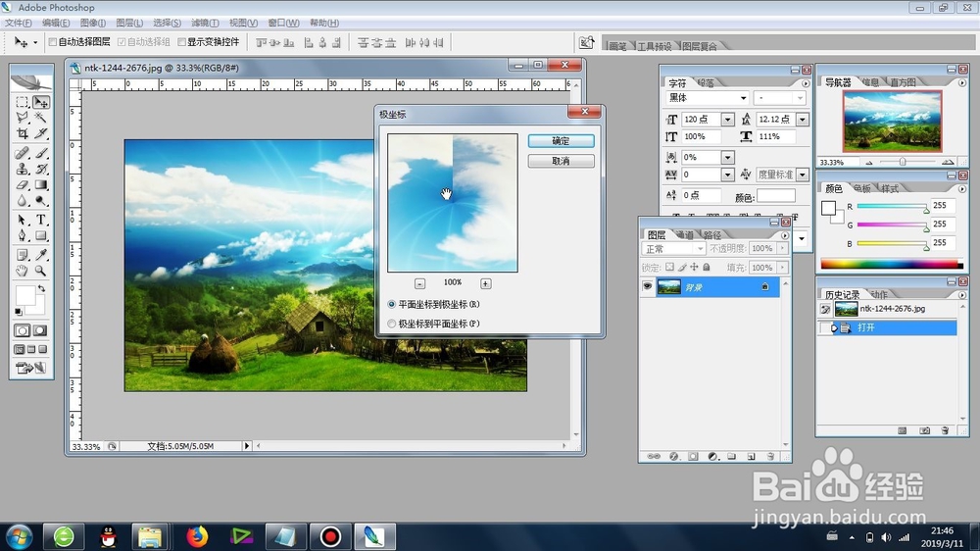Image resolution: width=980 pixels, height=551 pixels.
Task: Click the Navigator image thumbnail
Action: click(x=892, y=122)
